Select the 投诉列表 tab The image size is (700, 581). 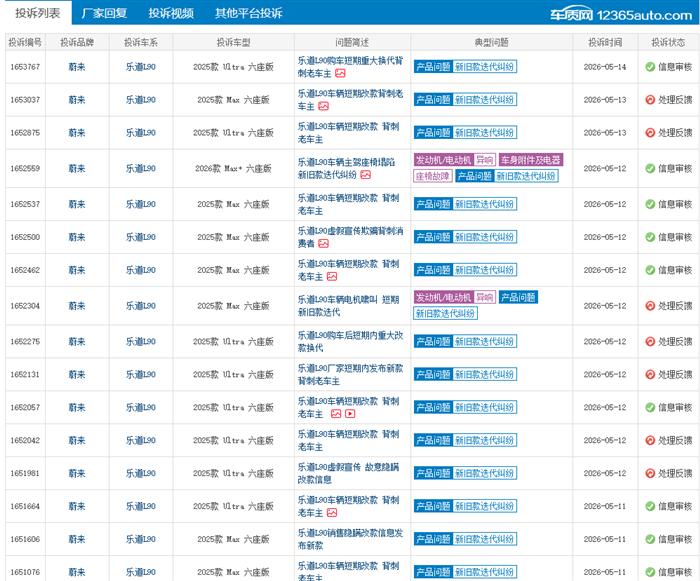pos(38,13)
